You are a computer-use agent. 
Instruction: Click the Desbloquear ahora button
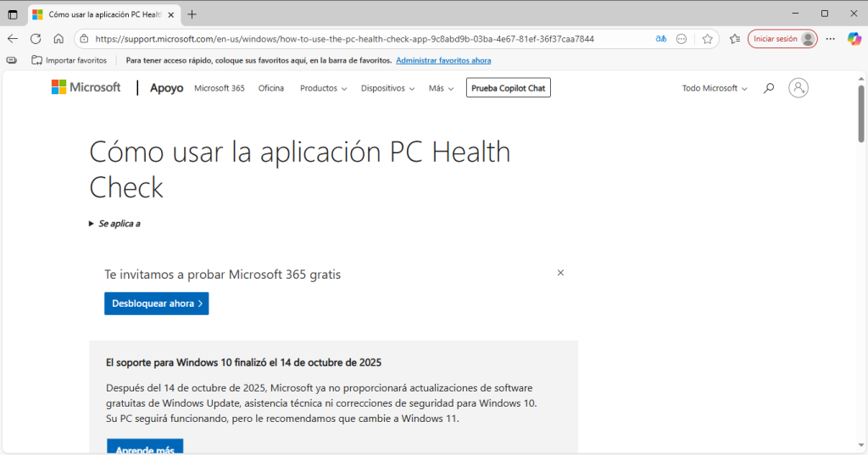tap(156, 303)
